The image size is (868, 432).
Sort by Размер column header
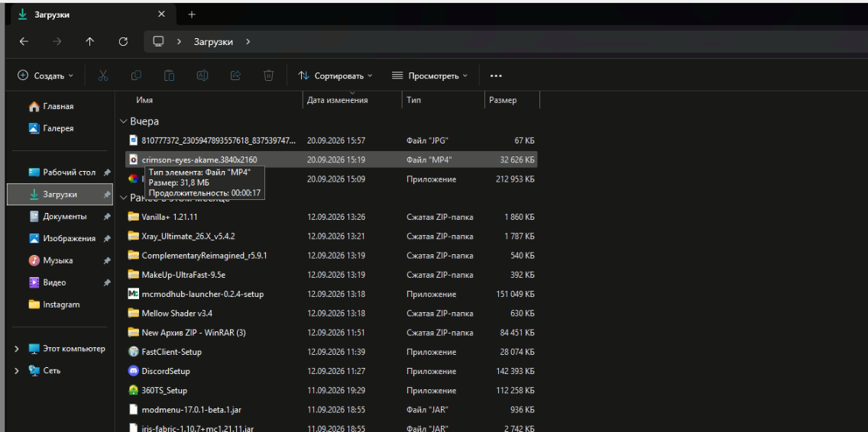(x=503, y=100)
